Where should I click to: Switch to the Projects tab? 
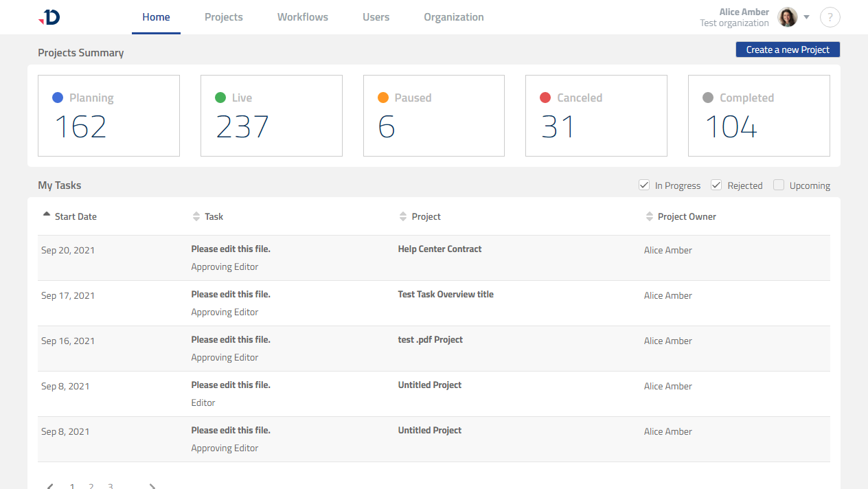point(223,16)
